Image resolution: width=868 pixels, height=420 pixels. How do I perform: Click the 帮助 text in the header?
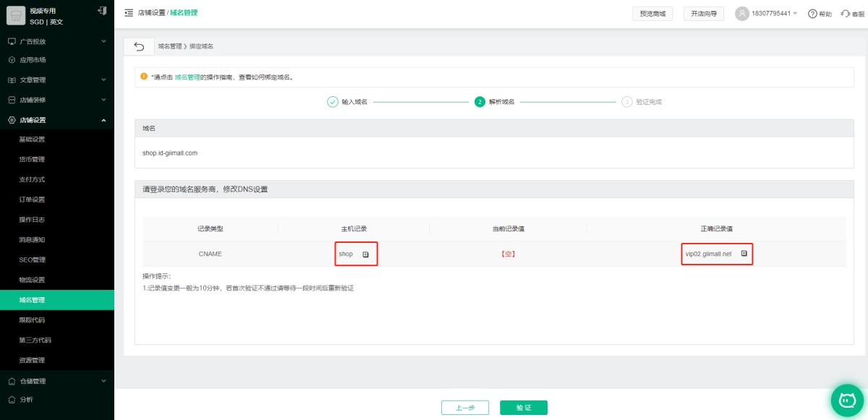tap(825, 14)
